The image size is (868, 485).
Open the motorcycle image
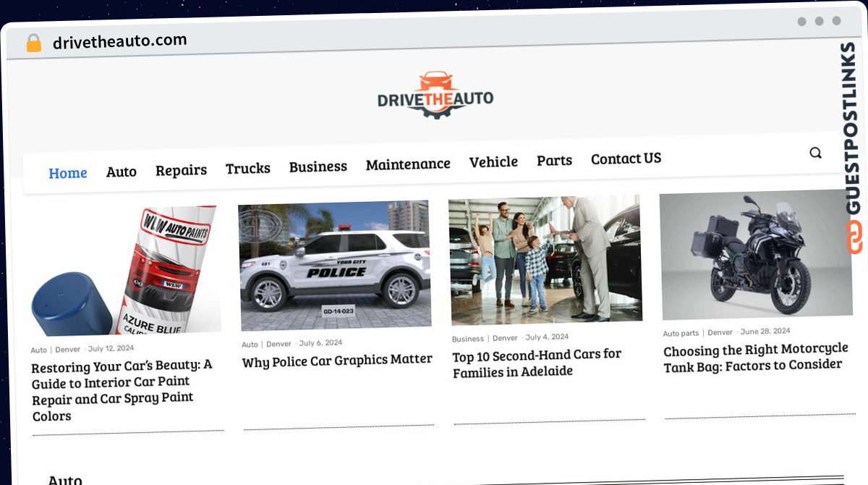click(757, 255)
